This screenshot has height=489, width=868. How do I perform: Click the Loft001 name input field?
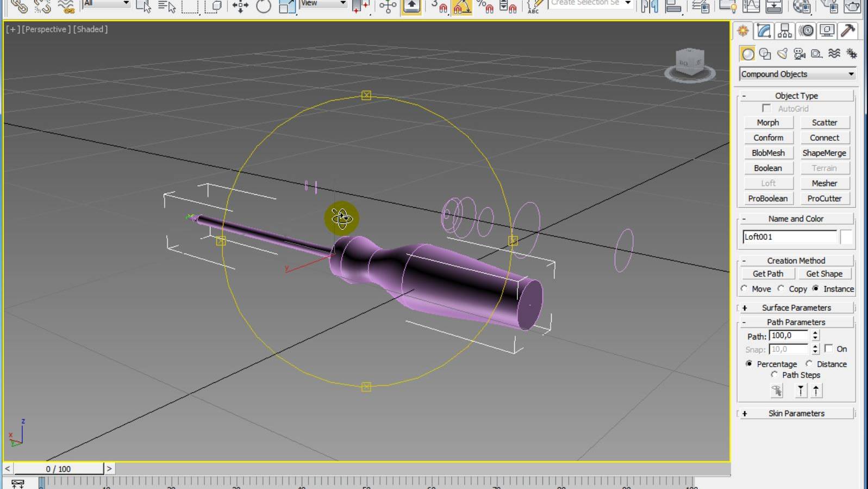click(x=790, y=237)
